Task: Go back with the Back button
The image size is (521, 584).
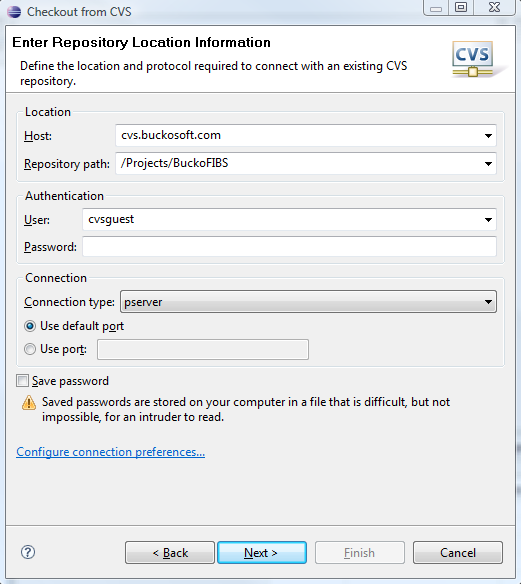Action: (170, 553)
